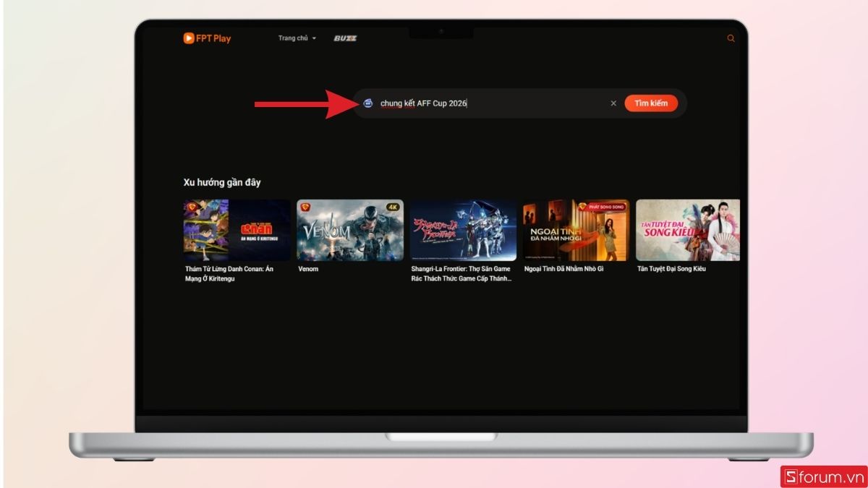Open the Shangri-La Frontier thumbnail
This screenshot has height=488, width=868.
[x=463, y=230]
